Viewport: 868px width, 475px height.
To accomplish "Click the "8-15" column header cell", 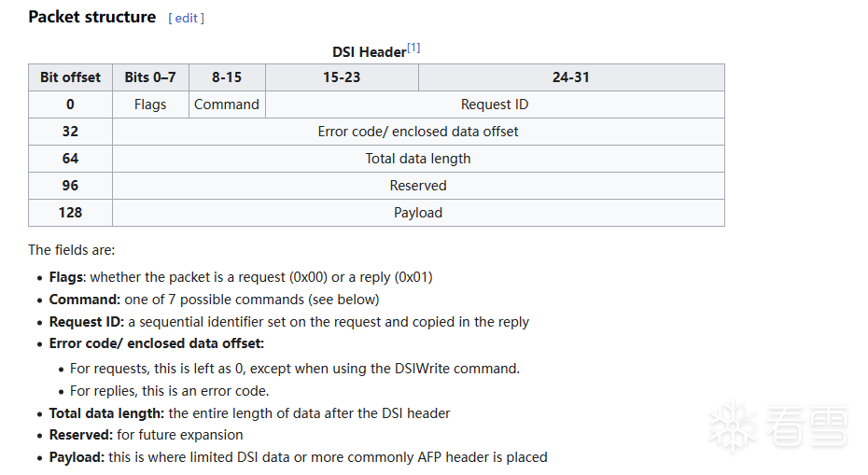I will tap(227, 77).
